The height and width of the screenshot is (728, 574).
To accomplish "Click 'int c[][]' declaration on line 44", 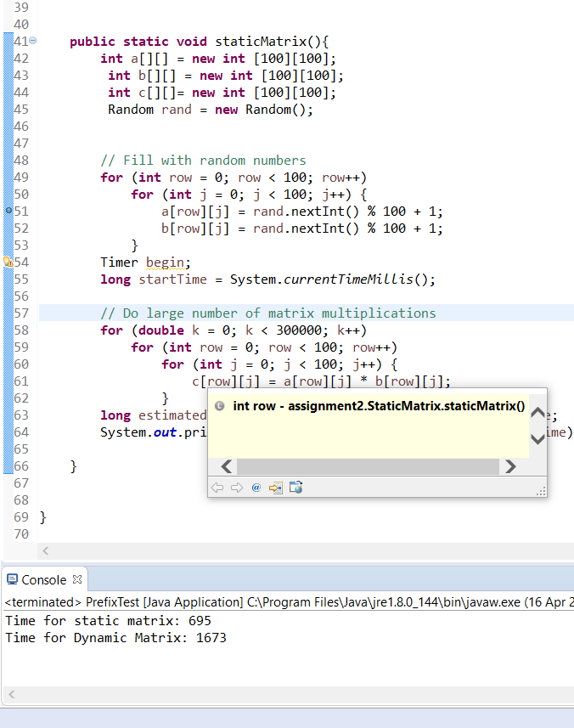I will click(x=142, y=93).
